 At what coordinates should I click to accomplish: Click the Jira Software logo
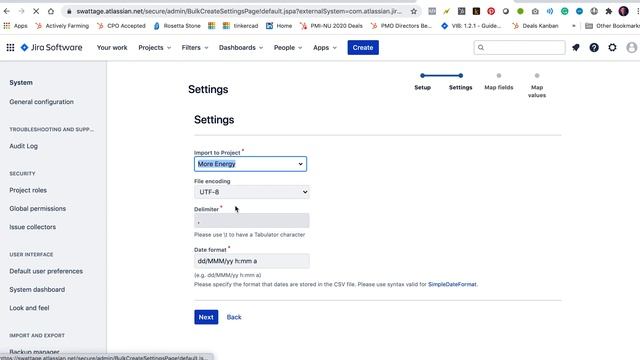click(x=51, y=48)
